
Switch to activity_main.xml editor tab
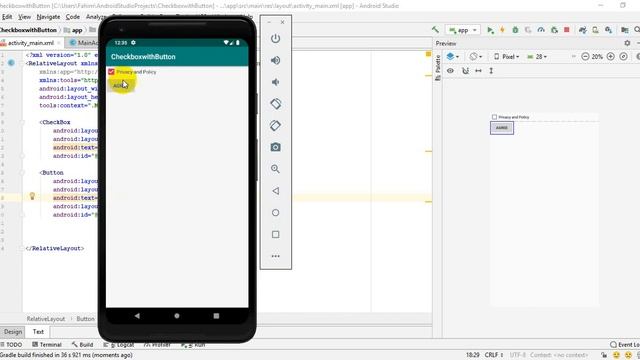(31, 43)
